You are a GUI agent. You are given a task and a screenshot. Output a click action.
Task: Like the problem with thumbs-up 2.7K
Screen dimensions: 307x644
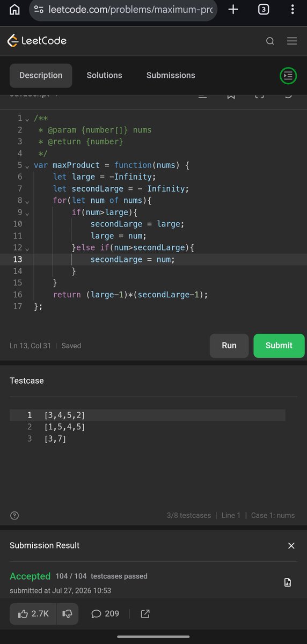coord(33,613)
